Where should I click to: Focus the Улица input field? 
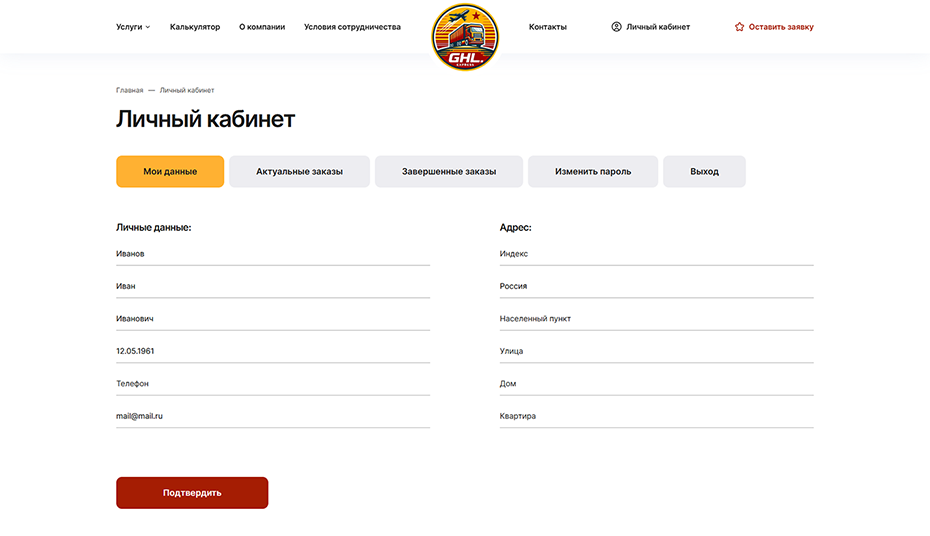(x=657, y=352)
